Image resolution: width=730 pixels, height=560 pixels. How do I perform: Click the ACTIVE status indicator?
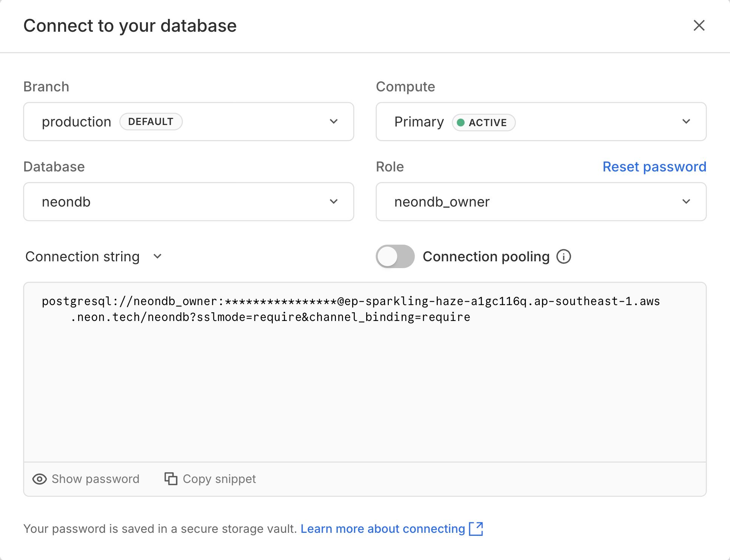pos(483,122)
